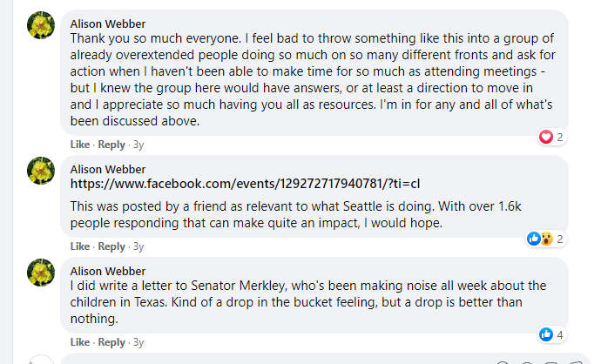This screenshot has height=364, width=601.
Task: Open the 3y timestamp under the Seattle event comment
Action: point(138,246)
